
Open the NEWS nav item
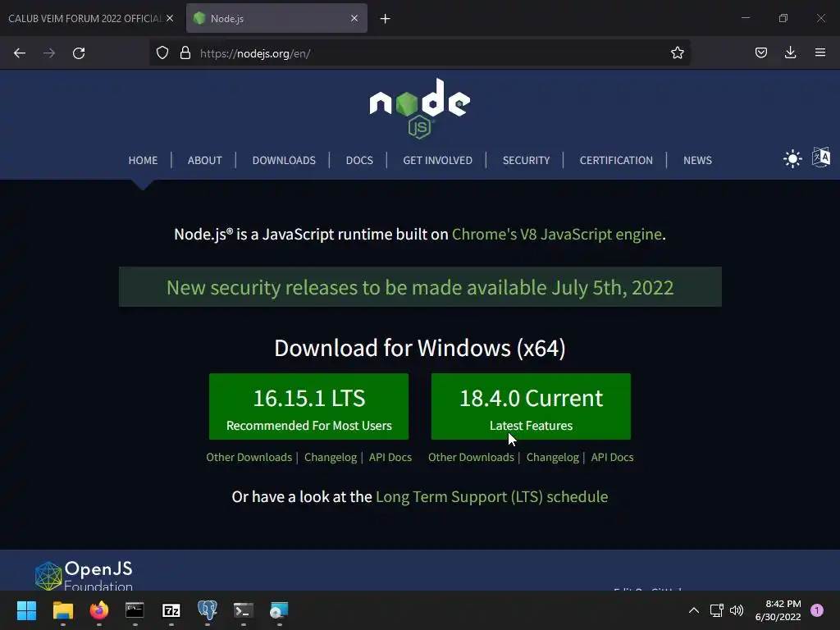[x=697, y=160]
